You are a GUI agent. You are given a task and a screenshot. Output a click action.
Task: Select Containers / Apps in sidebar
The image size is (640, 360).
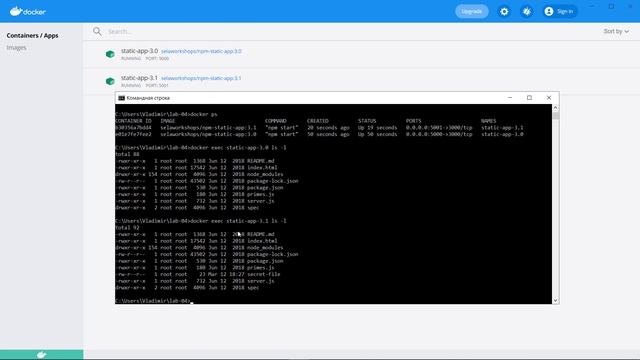(x=32, y=36)
